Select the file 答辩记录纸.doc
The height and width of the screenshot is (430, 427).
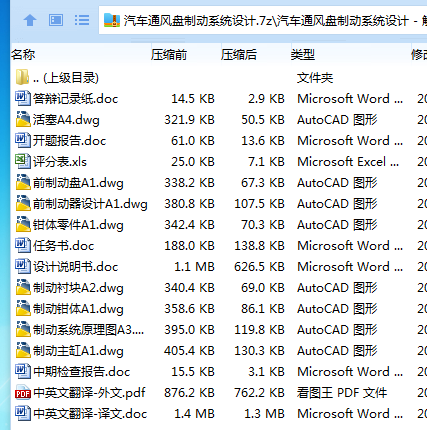point(75,99)
